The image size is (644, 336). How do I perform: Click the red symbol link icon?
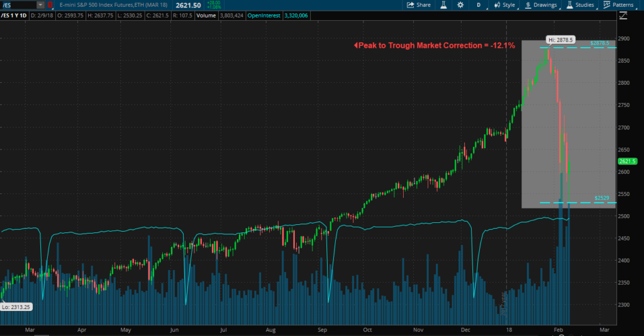[50, 5]
